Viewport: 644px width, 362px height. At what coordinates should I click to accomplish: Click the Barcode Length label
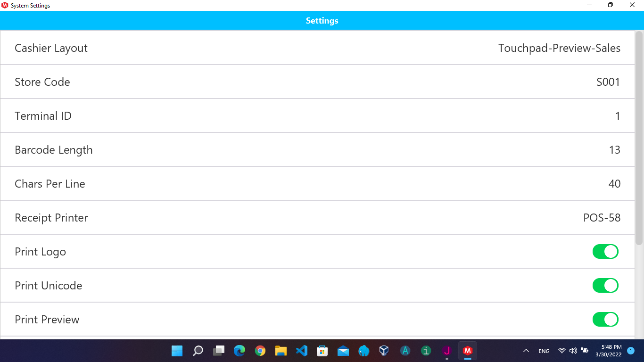click(54, 150)
